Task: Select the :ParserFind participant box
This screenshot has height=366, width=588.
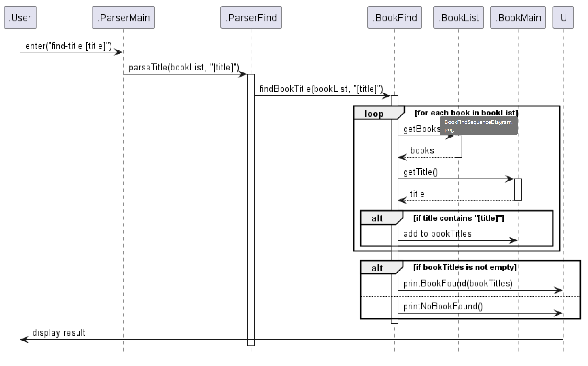Action: click(251, 18)
